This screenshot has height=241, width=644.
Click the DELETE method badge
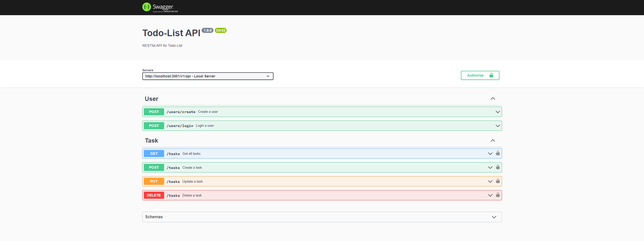coord(154,195)
